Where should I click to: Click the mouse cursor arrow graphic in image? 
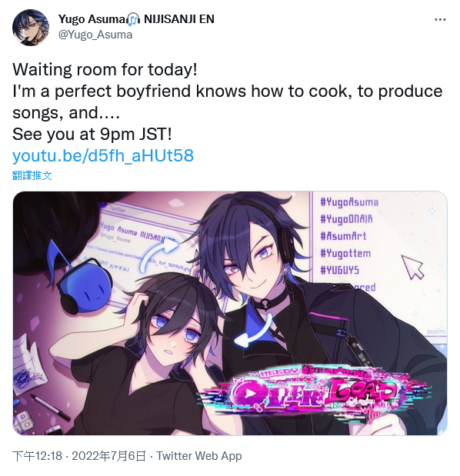(x=412, y=267)
